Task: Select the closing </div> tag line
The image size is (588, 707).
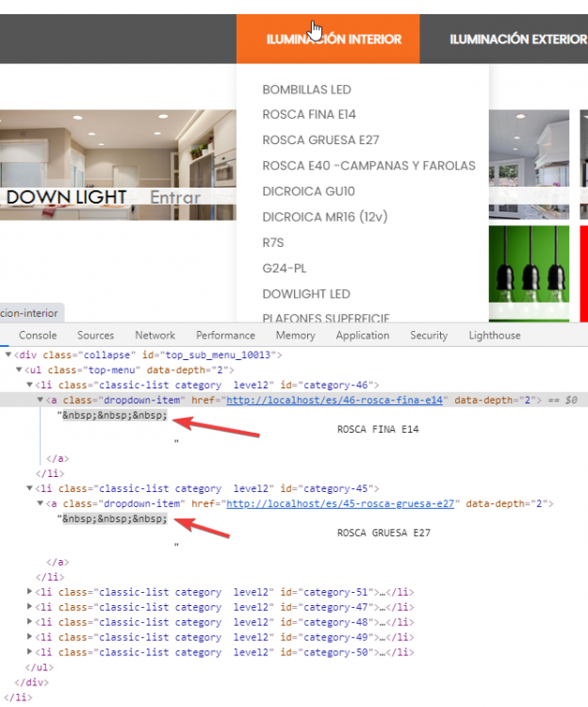Action: click(31, 682)
